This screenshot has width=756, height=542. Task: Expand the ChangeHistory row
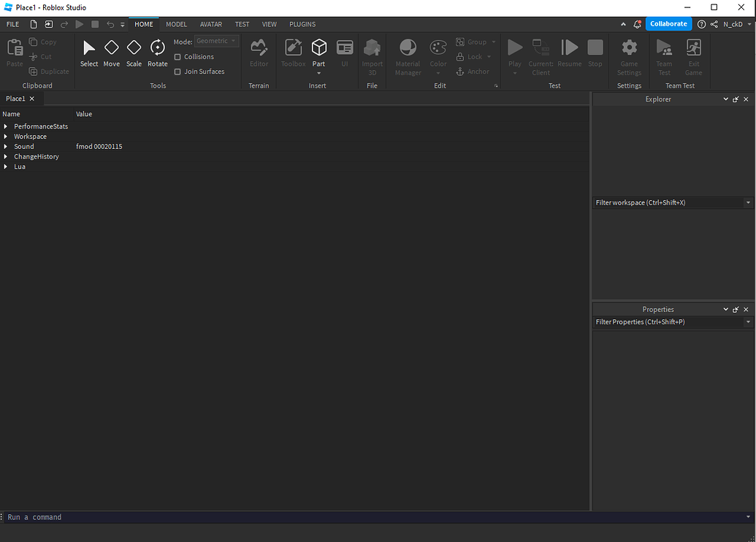(5, 157)
